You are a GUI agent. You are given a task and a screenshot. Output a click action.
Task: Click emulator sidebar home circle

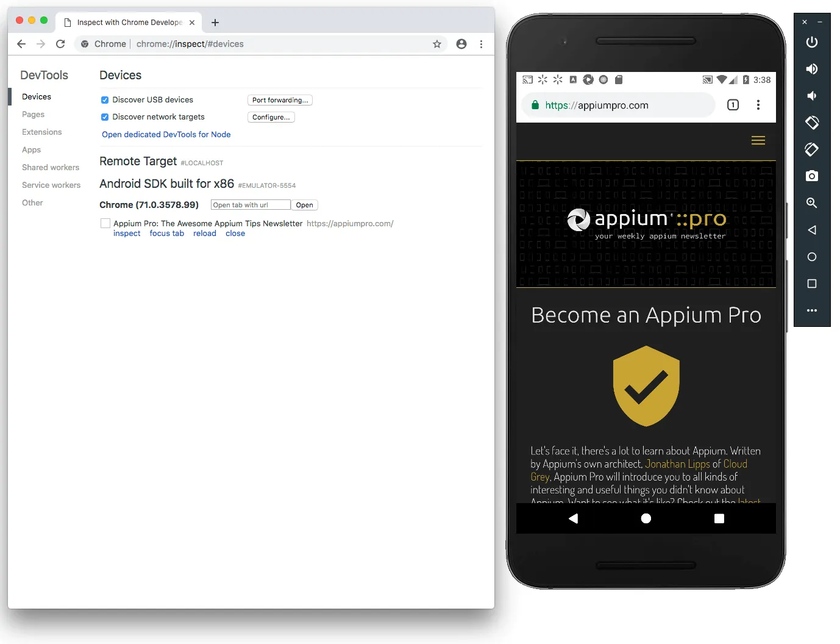click(811, 257)
